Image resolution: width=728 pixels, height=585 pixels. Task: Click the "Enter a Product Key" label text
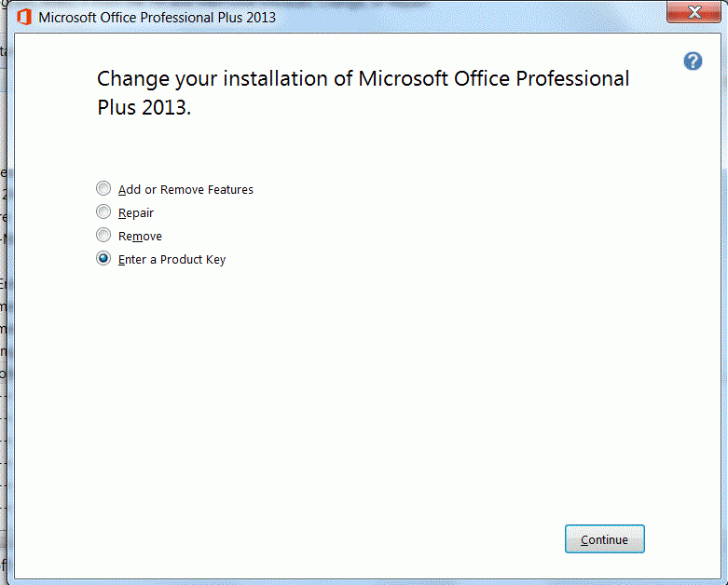click(172, 260)
